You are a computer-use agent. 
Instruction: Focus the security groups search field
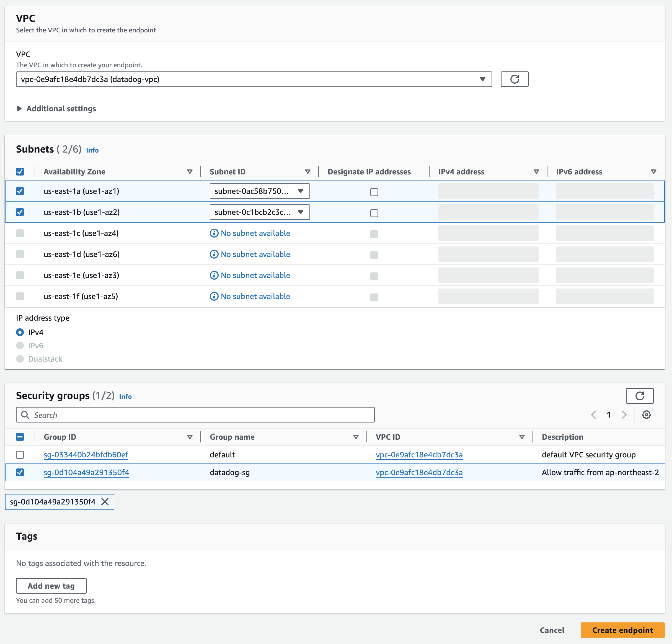coord(195,415)
